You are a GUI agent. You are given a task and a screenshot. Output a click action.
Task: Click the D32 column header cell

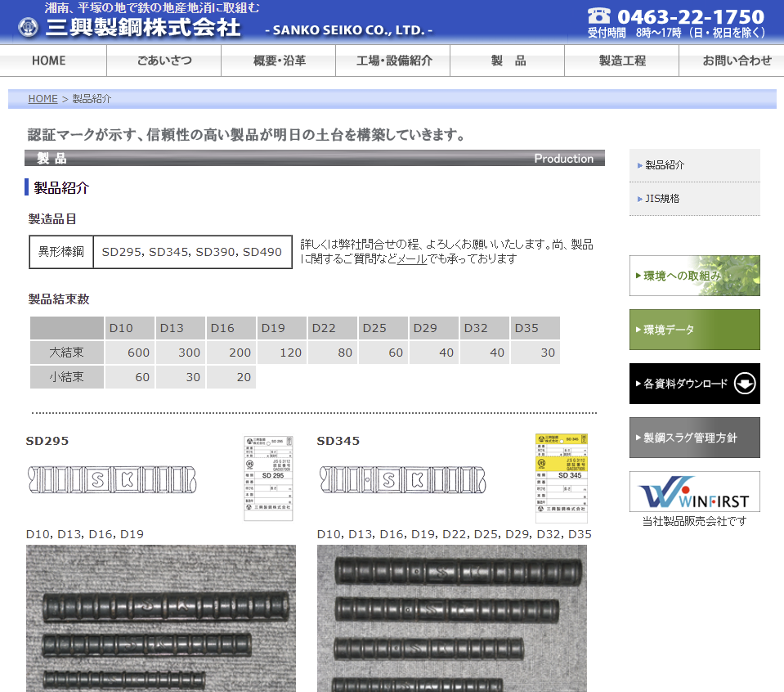[485, 328]
